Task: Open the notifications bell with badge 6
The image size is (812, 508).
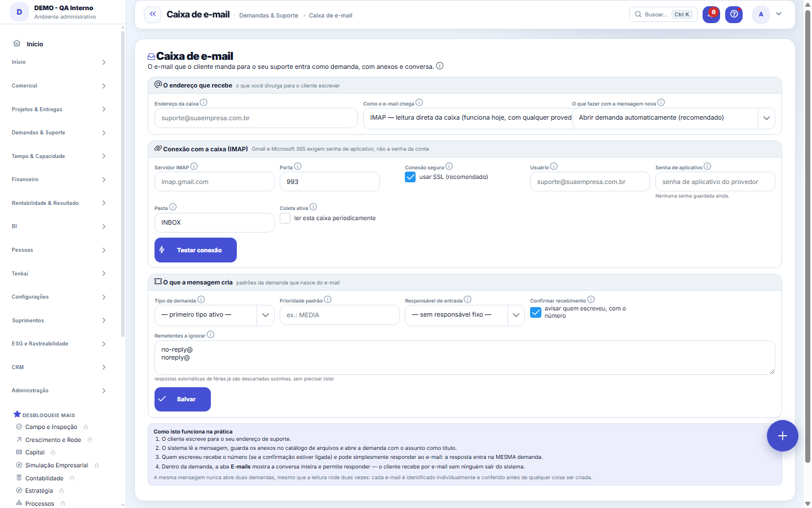Action: (x=711, y=15)
